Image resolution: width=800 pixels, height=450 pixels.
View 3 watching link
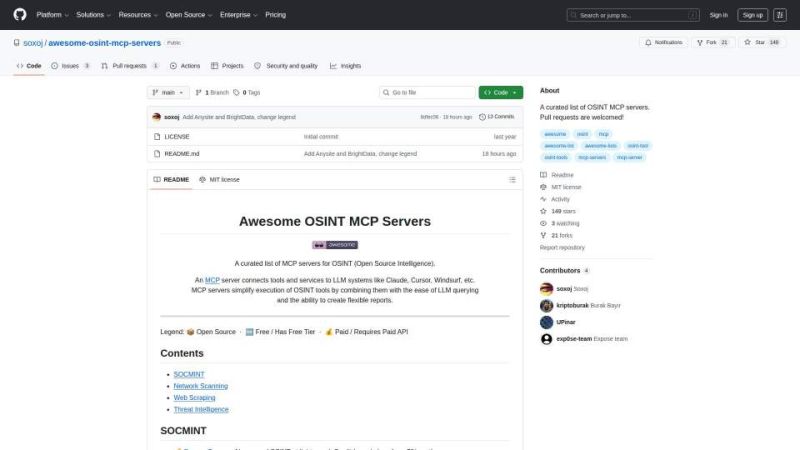560,223
